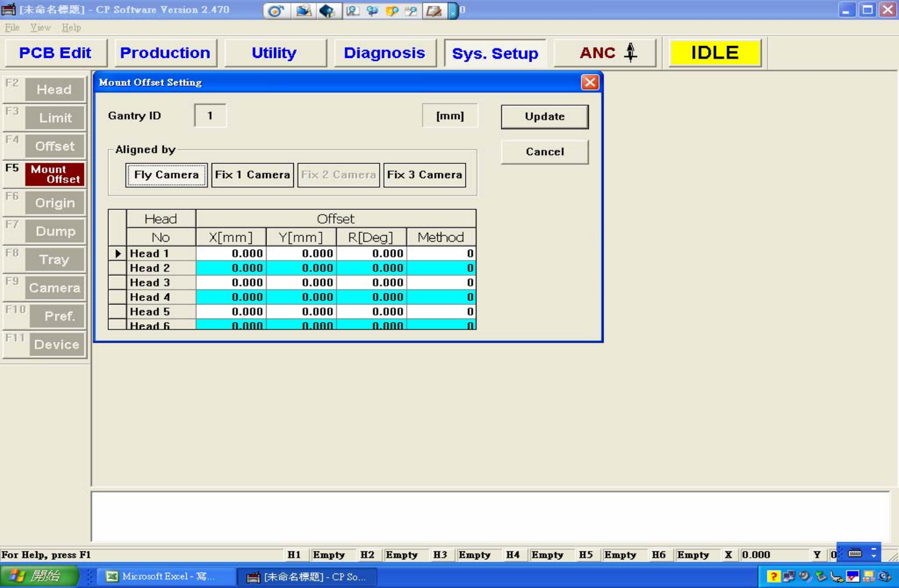This screenshot has width=899, height=588.
Task: Click the orange search icon in title bar
Action: pyautogui.click(x=392, y=10)
